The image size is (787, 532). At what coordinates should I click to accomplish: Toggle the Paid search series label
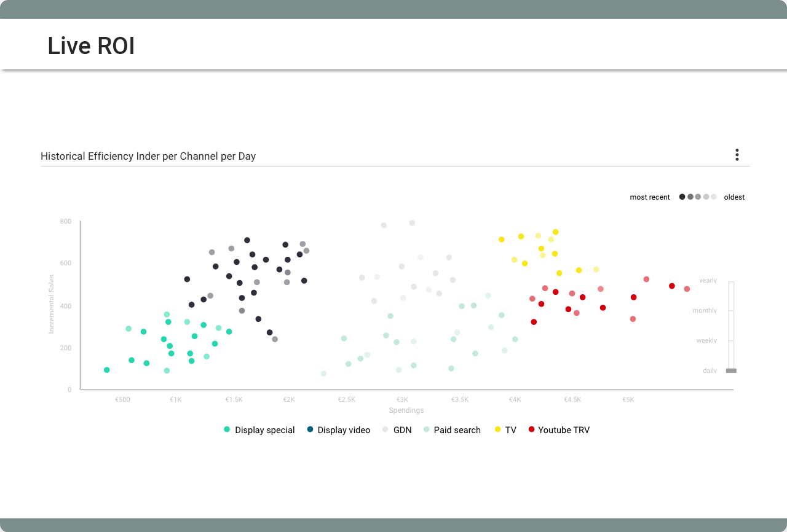[x=457, y=431]
